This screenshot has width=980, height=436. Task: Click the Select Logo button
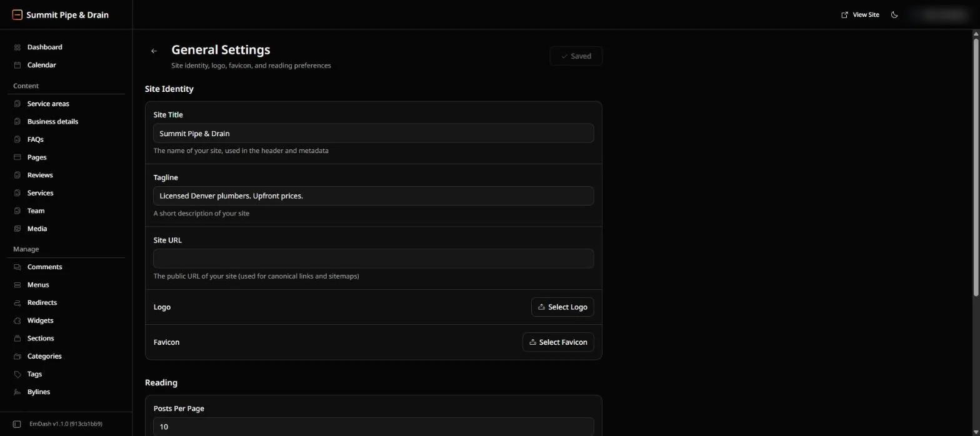(x=562, y=307)
